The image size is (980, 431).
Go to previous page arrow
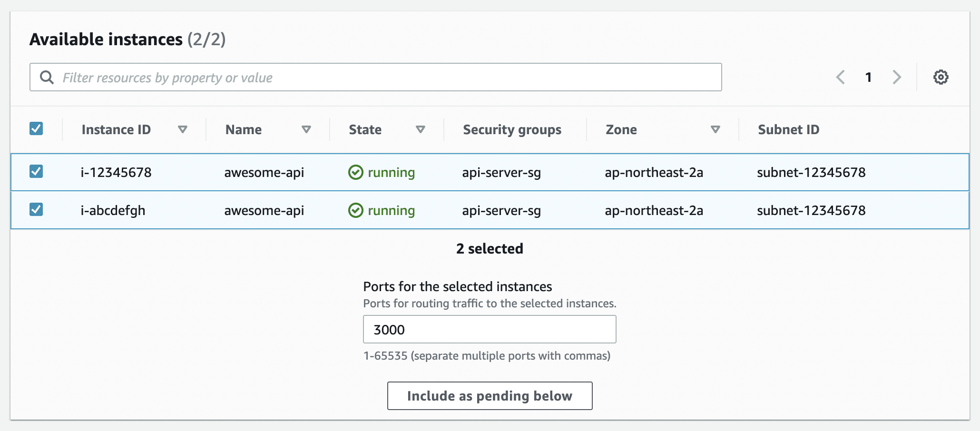pyautogui.click(x=841, y=77)
